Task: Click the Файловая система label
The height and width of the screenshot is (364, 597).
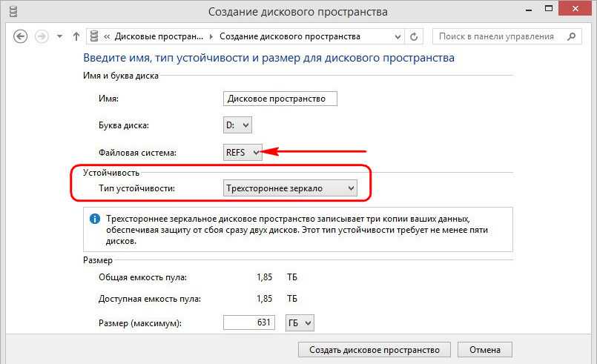Action: (x=137, y=153)
